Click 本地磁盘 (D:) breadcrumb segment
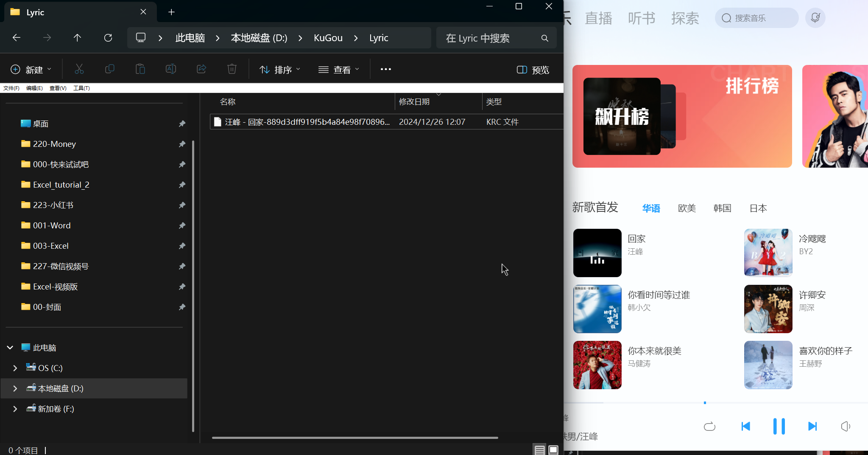 (x=259, y=38)
